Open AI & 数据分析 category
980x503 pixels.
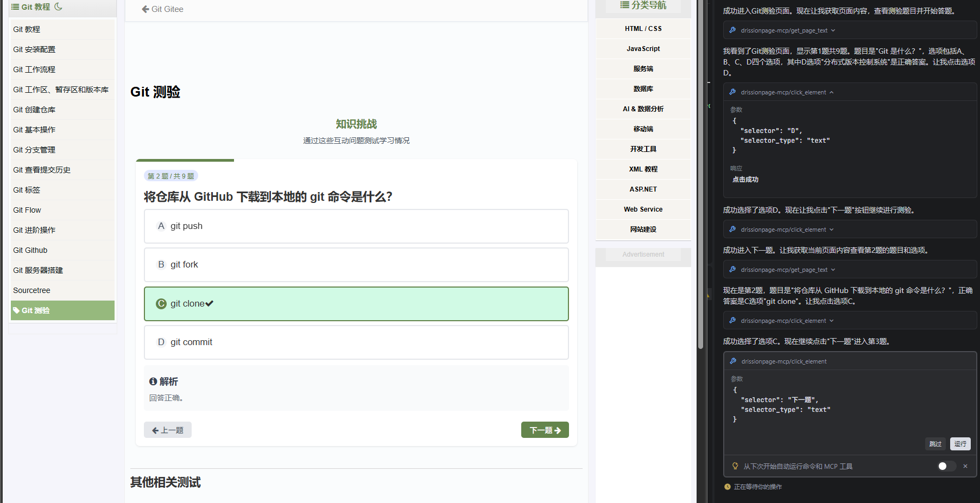643,109
